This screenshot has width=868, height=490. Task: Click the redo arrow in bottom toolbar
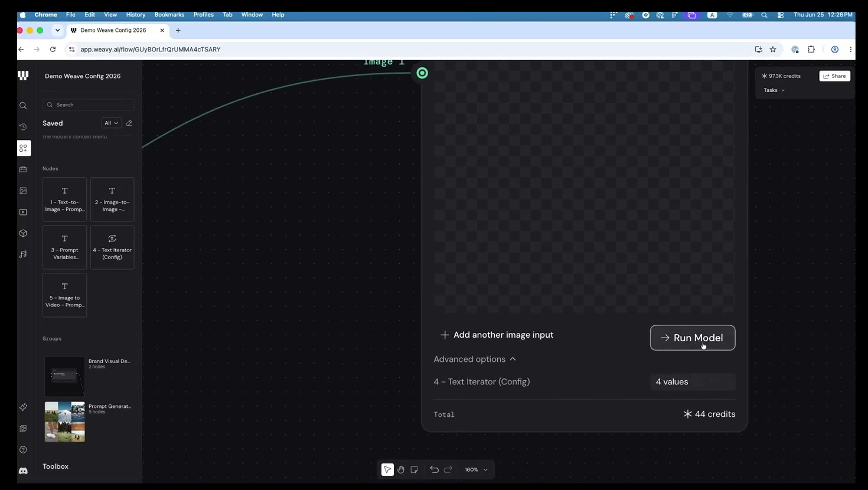(448, 469)
